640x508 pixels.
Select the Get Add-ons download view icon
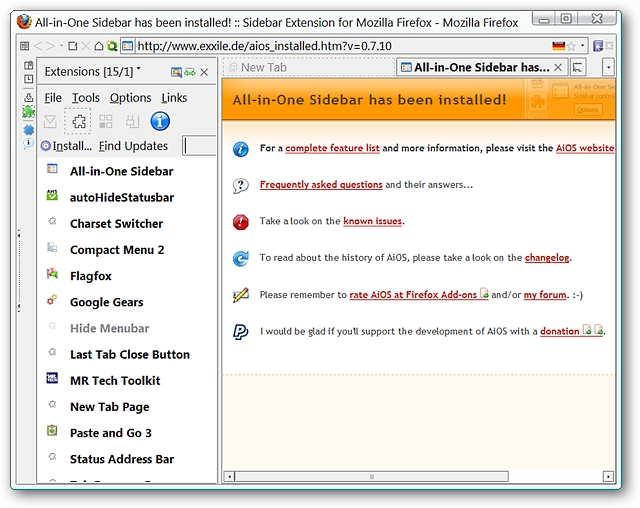[50, 121]
